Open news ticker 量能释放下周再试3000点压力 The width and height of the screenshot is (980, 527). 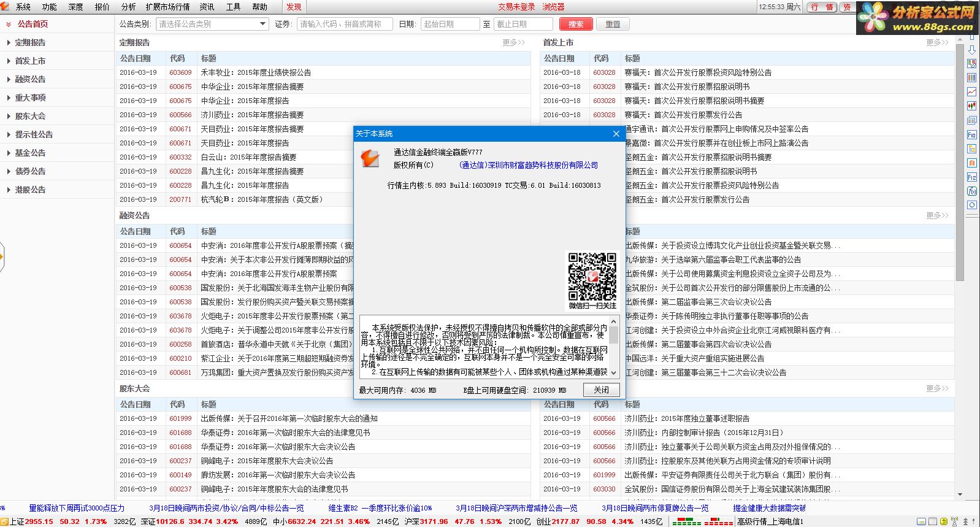77,508
